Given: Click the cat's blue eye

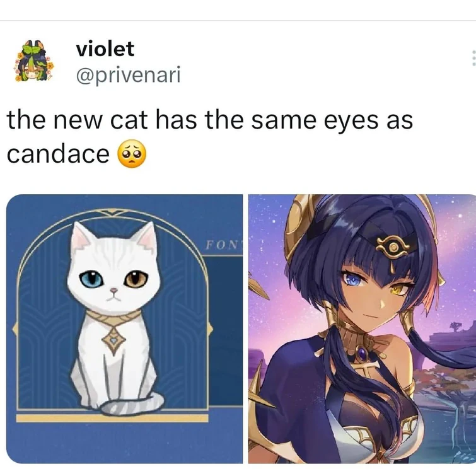Looking at the screenshot, I should [90, 279].
